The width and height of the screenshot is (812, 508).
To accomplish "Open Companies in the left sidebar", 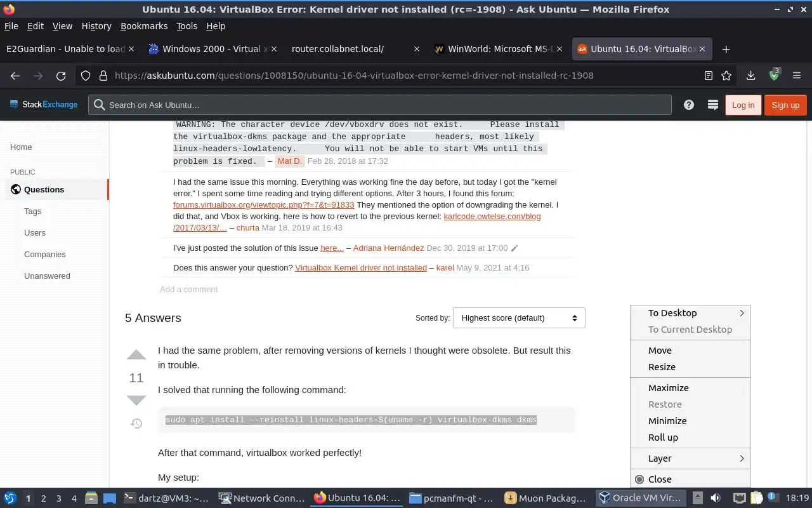I will pyautogui.click(x=45, y=255).
